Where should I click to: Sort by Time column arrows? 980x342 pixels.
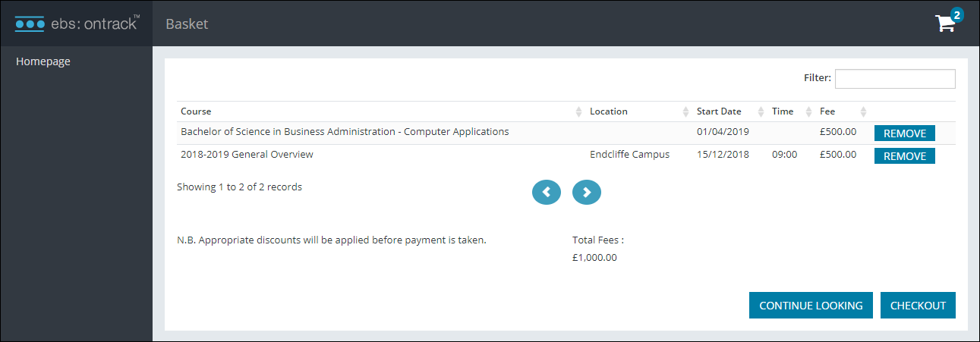[x=809, y=111]
